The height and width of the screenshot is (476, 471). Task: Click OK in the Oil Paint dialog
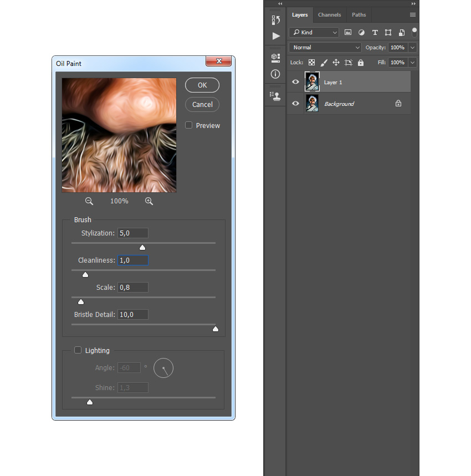(x=202, y=85)
